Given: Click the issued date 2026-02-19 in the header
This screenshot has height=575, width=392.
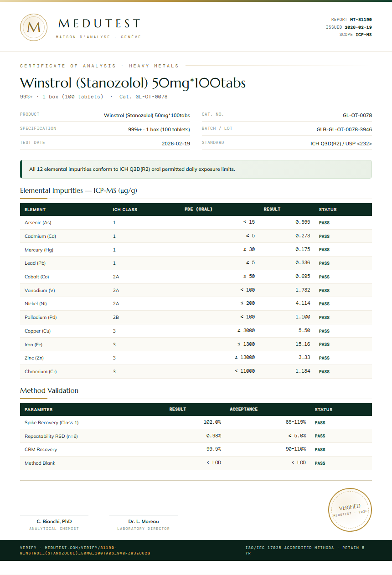Looking at the screenshot, I should (x=358, y=27).
